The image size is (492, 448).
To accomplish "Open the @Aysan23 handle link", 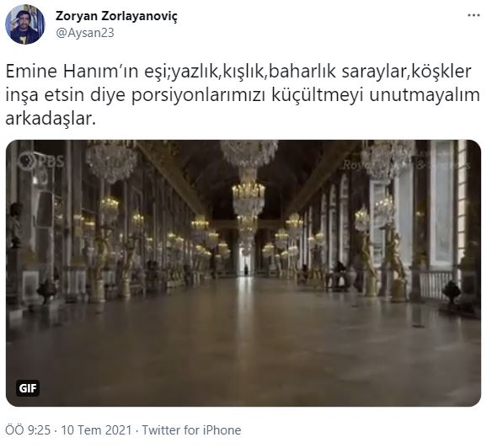I will click(x=85, y=33).
